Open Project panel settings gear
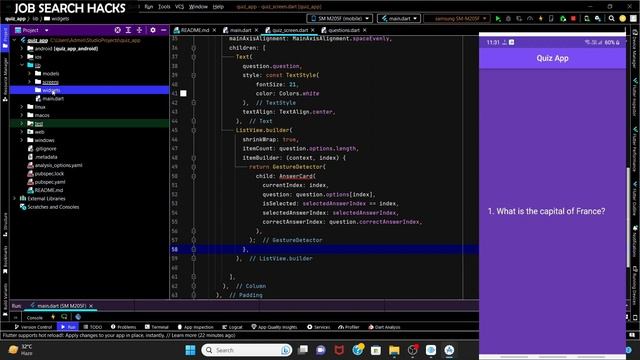 [x=153, y=30]
